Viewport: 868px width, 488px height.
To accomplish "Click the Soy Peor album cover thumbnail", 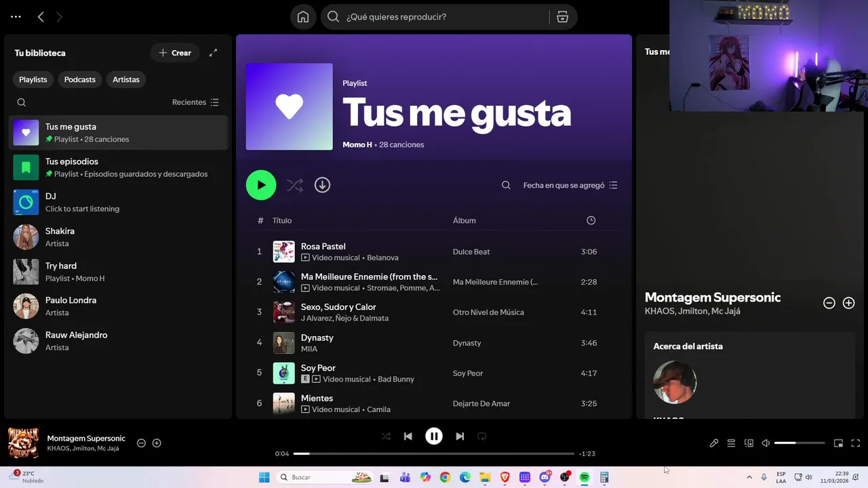I will 284,373.
